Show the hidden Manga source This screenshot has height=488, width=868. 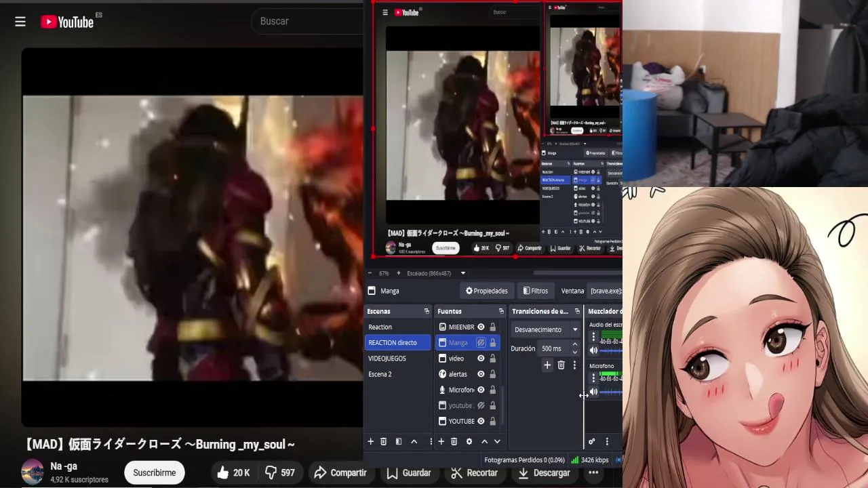[481, 342]
